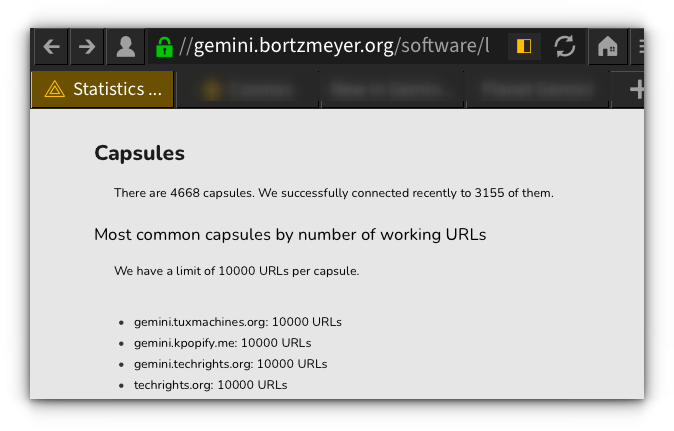The width and height of the screenshot is (674, 431).
Task: Click the gemini.tuxmachines.org list entry
Action: coord(238,322)
